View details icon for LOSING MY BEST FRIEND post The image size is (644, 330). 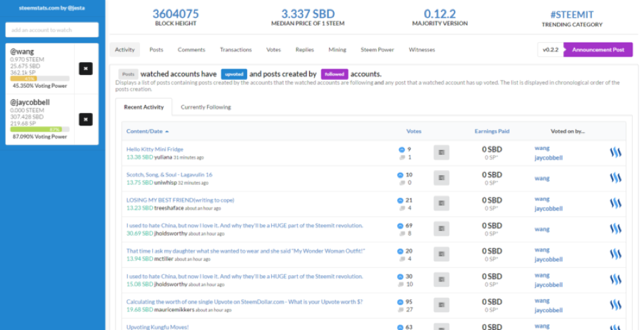pos(441,204)
